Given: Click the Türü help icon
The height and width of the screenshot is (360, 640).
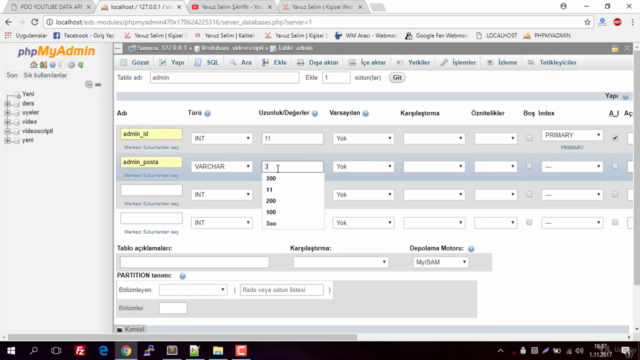Looking at the screenshot, I should [207, 113].
